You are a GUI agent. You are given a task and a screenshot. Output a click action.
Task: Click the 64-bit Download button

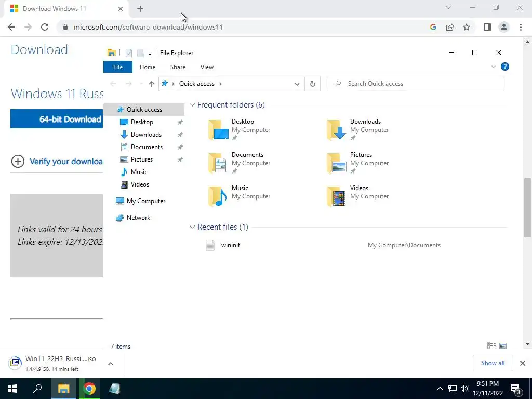pyautogui.click(x=57, y=119)
